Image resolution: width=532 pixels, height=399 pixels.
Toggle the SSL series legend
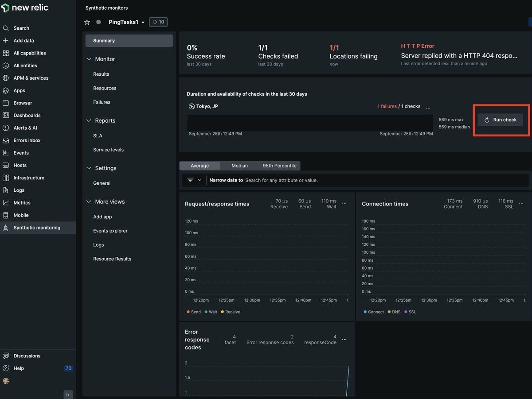[x=410, y=312]
